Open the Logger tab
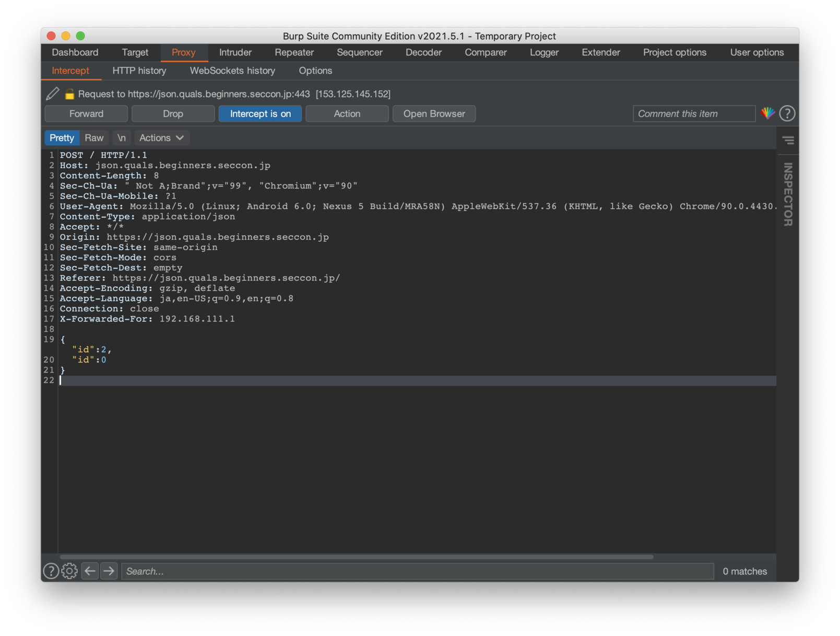 point(544,52)
